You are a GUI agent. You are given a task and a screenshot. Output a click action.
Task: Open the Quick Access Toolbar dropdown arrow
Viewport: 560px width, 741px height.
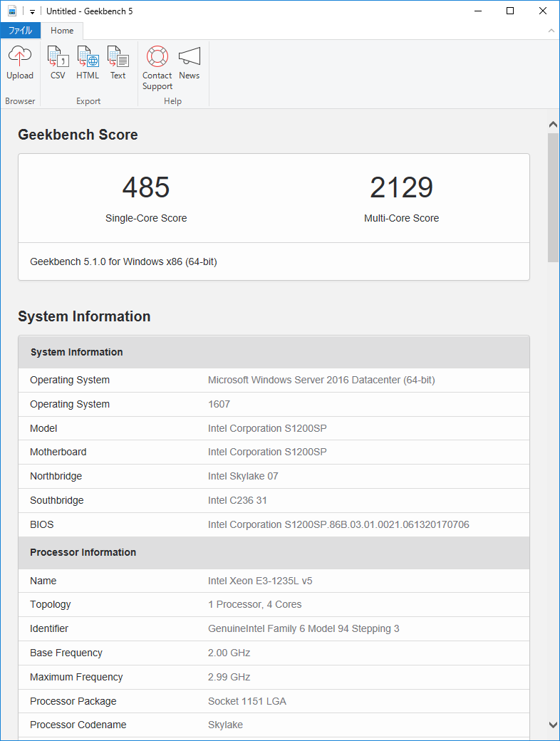pyautogui.click(x=32, y=12)
